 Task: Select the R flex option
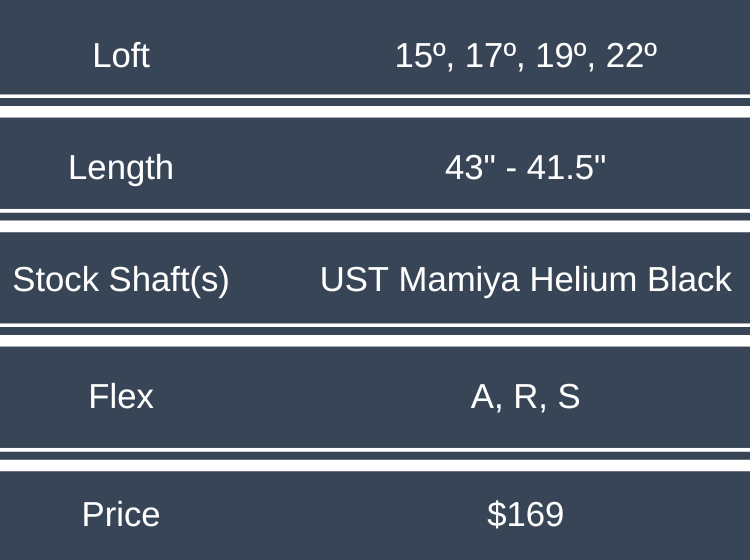pyautogui.click(x=526, y=397)
